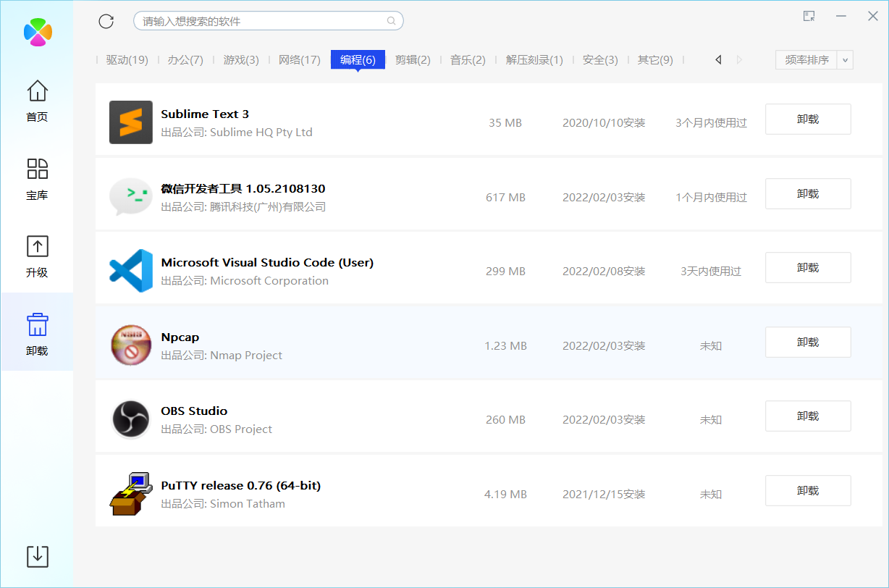Select PuTTY release 0.76 (64-bit) name
The height and width of the screenshot is (588, 889).
(x=241, y=486)
